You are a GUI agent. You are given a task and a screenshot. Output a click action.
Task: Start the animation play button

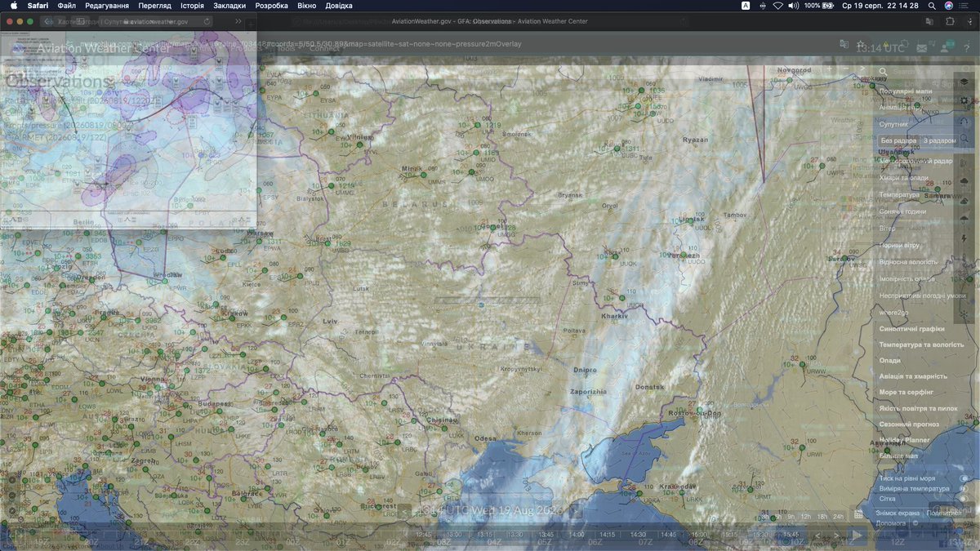(857, 535)
